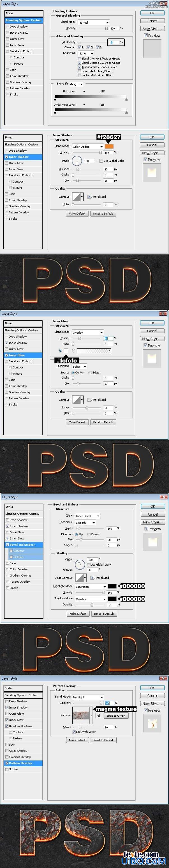Set Bevel direction to Up

pyautogui.click(x=77, y=534)
